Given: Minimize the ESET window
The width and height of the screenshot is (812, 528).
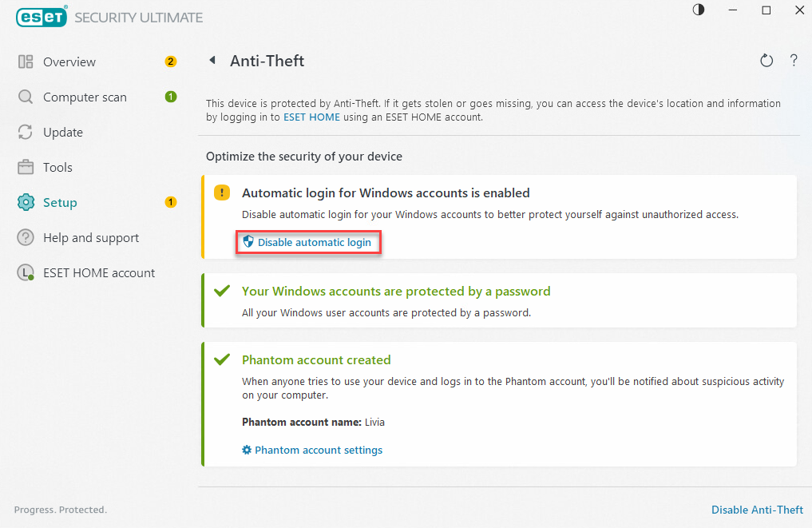Looking at the screenshot, I should click(x=733, y=10).
